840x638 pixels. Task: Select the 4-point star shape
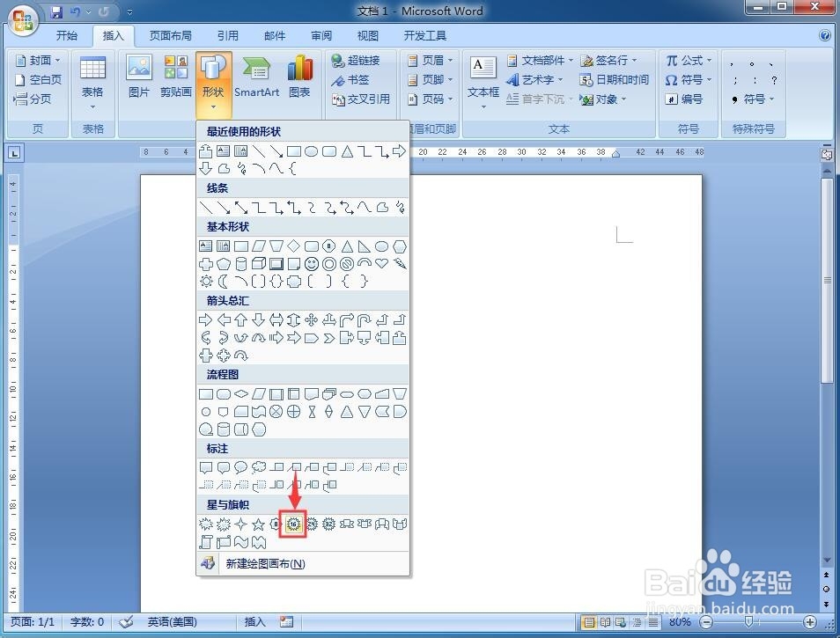point(241,524)
